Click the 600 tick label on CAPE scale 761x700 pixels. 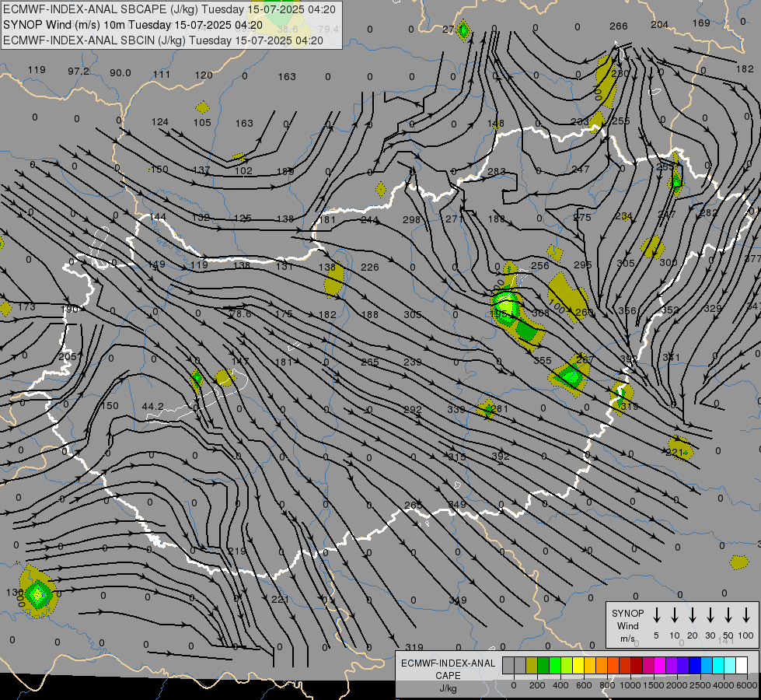(584, 685)
